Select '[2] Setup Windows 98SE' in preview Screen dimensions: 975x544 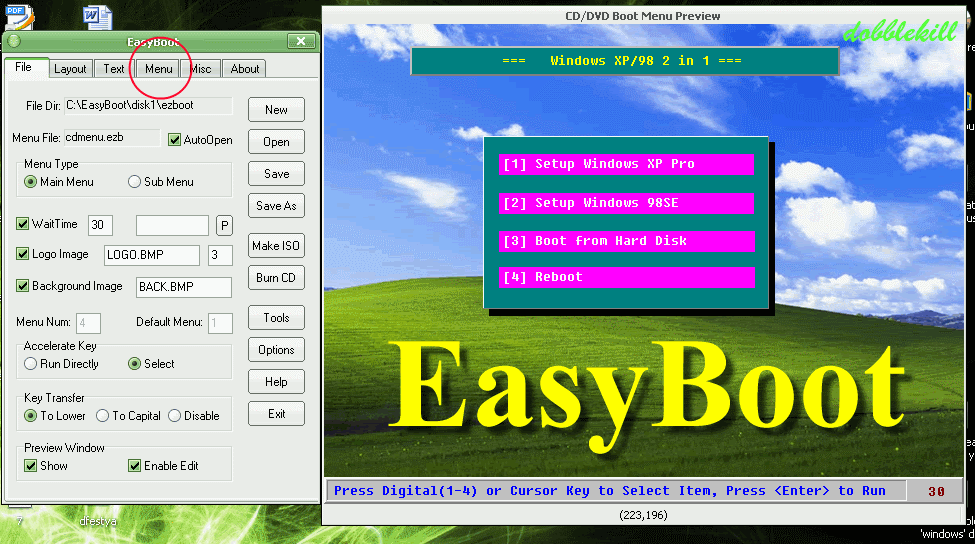pyautogui.click(x=626, y=203)
